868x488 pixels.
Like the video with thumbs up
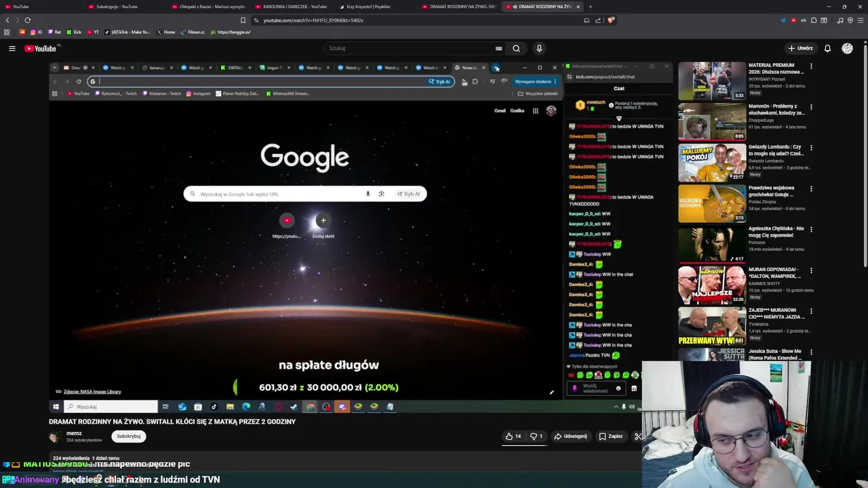(513, 436)
